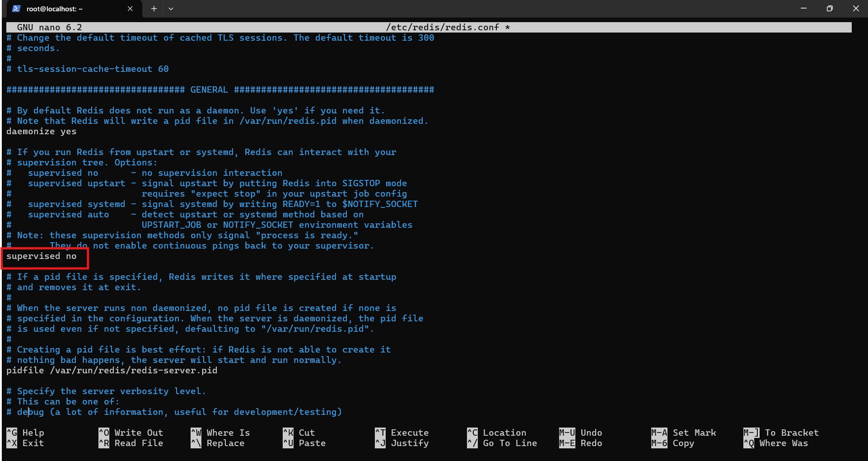This screenshot has width=868, height=461.
Task: Click the Help shortcut in nano
Action: tap(33, 433)
